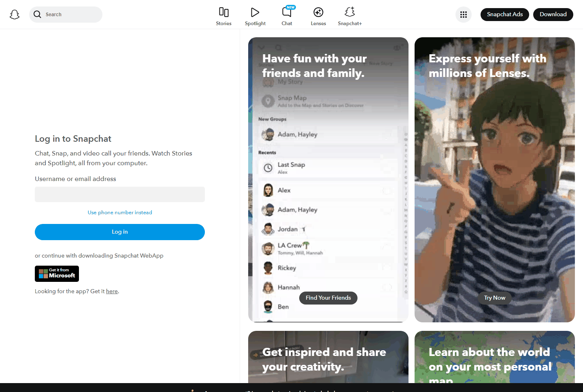The image size is (583, 392).
Task: Open the Learn about the world map card
Action: point(495,357)
